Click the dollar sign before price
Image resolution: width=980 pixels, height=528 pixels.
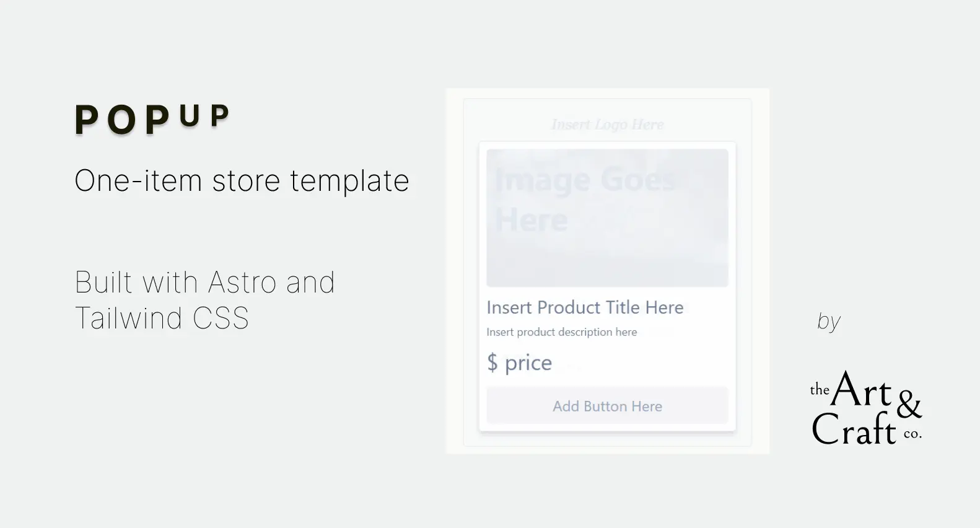pos(492,363)
